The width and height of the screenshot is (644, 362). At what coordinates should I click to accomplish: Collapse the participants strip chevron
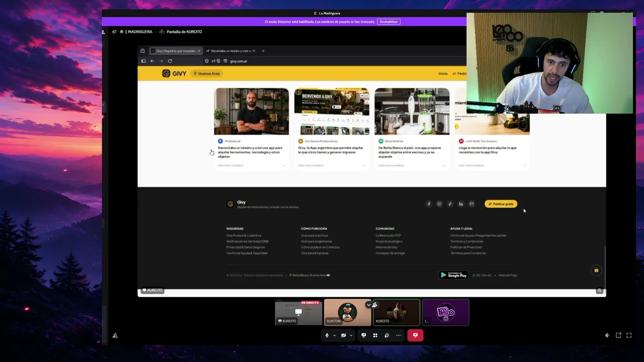368,305
